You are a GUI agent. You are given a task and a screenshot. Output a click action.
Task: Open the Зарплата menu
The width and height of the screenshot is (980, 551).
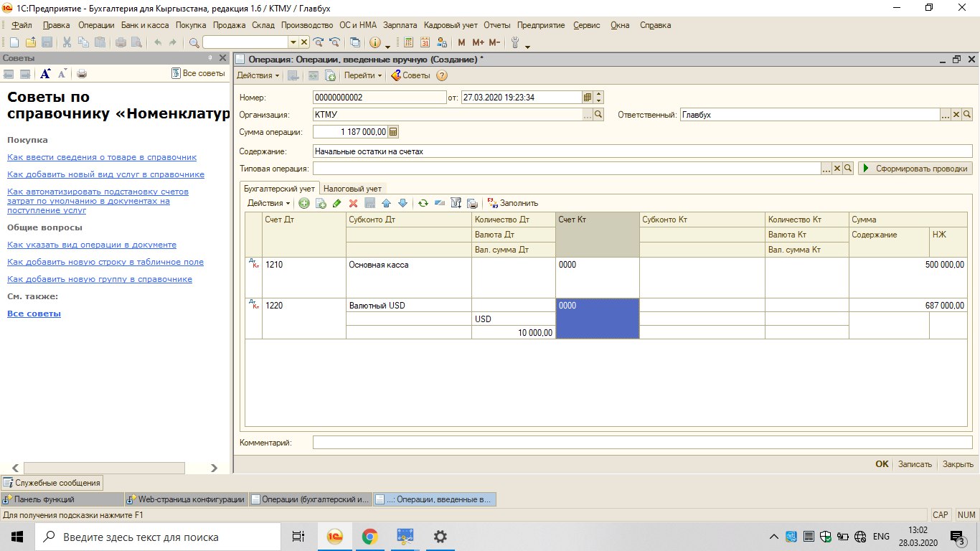[400, 25]
